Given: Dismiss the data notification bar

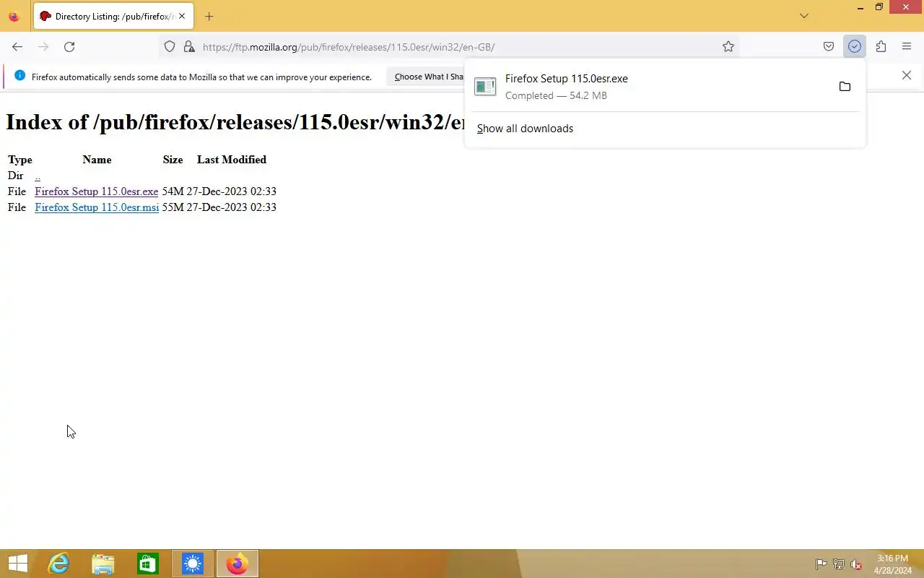Looking at the screenshot, I should 907,75.
